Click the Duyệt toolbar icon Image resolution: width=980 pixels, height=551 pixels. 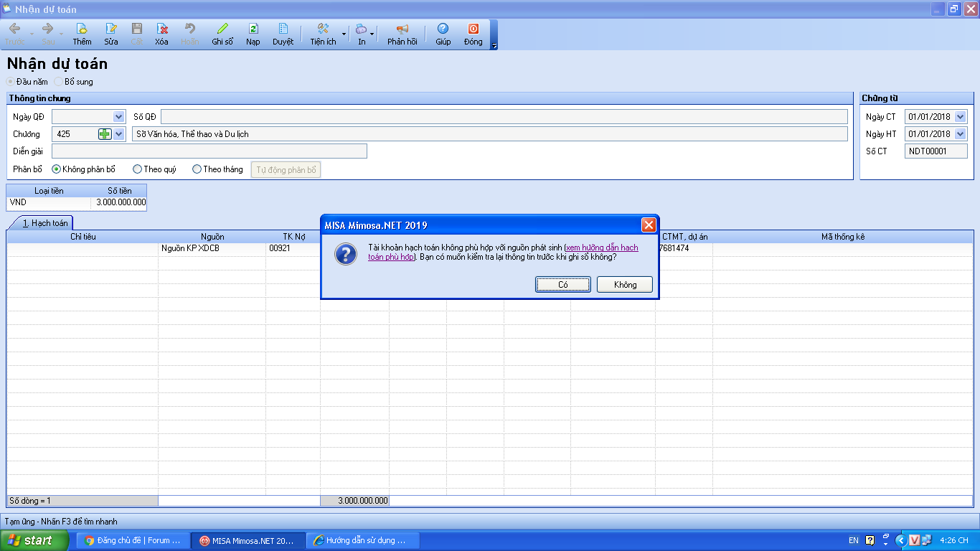tap(283, 29)
